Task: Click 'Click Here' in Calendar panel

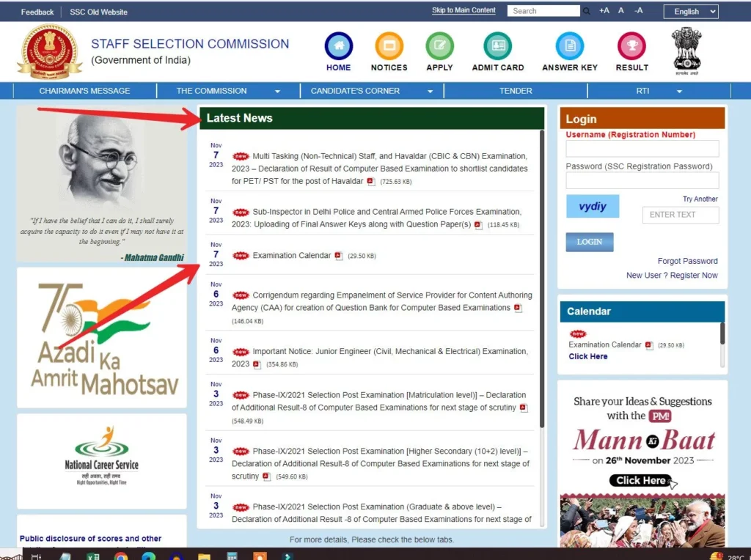Action: (x=588, y=356)
